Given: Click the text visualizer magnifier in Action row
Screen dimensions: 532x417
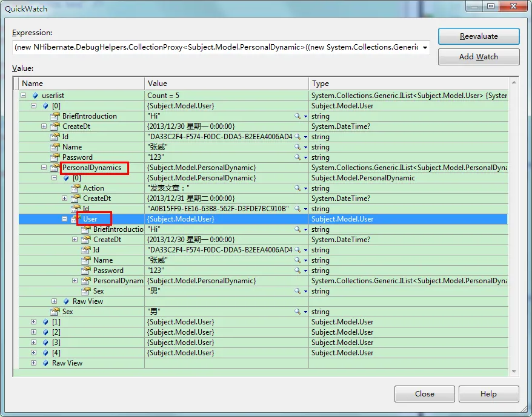Looking at the screenshot, I should click(298, 188).
